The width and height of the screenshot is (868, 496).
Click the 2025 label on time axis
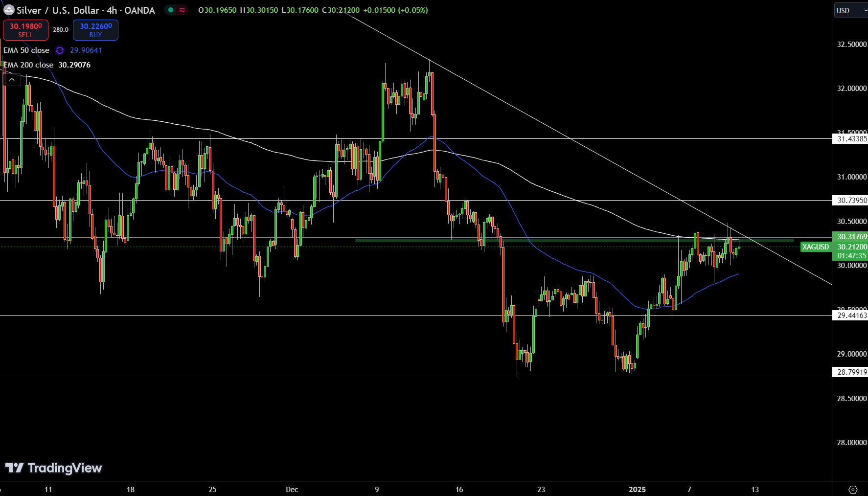637,489
